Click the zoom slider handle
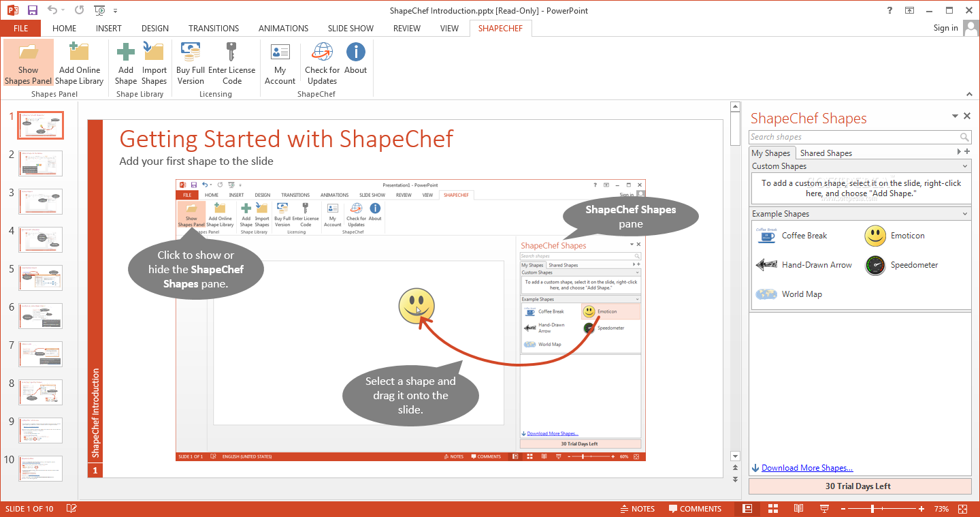 (872, 509)
